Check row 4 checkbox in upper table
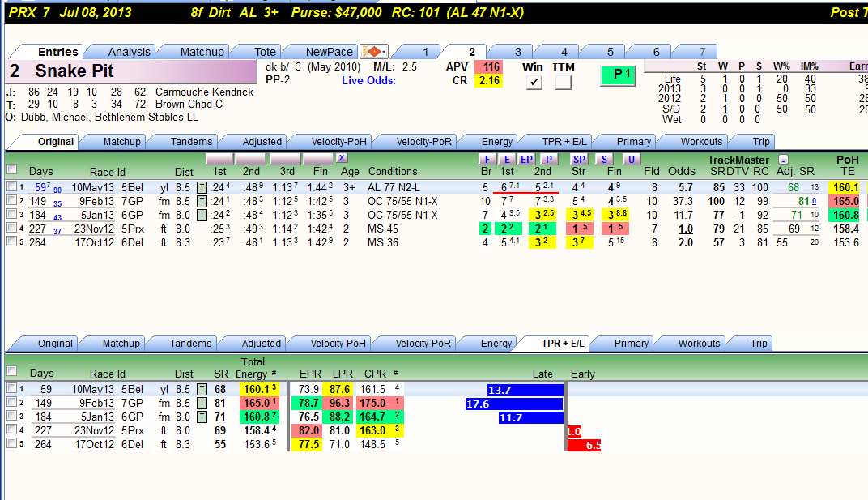Image resolution: width=868 pixels, height=500 pixels. (x=11, y=228)
